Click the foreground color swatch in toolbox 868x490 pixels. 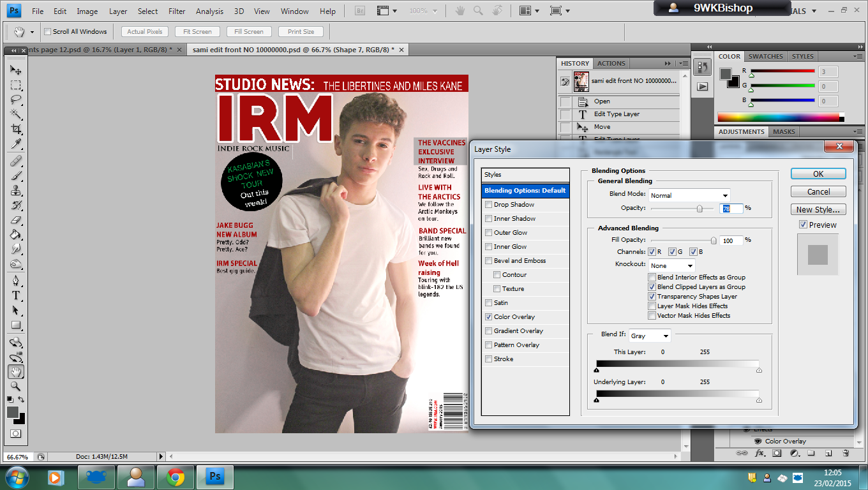coord(13,412)
